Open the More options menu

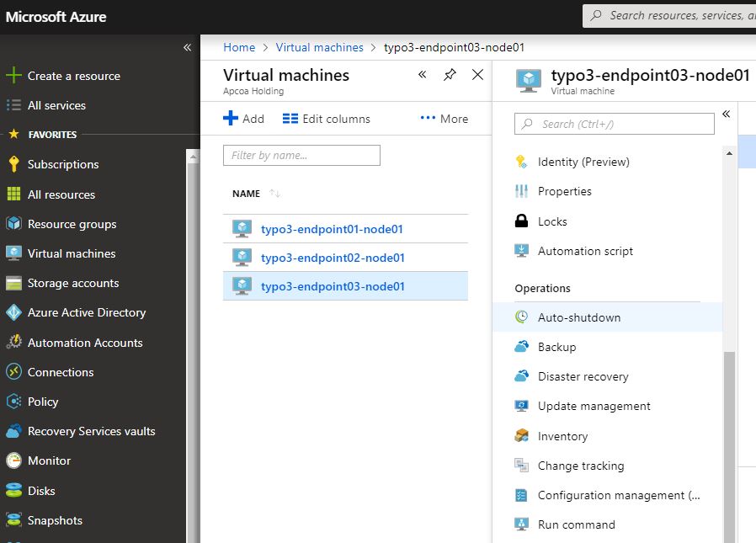444,119
